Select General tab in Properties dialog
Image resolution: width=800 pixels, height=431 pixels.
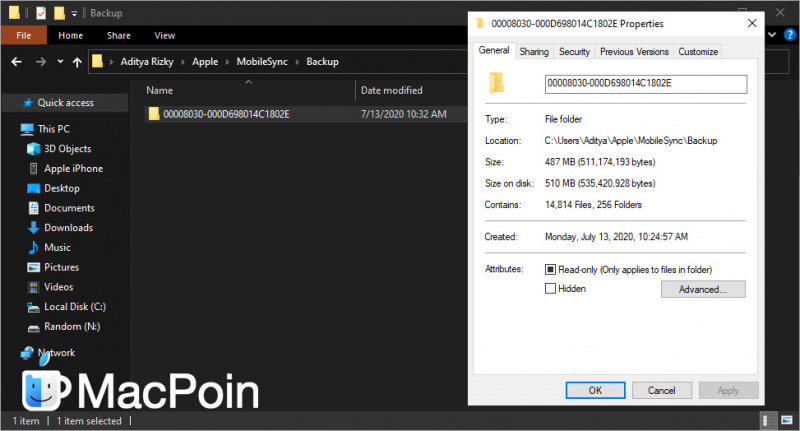[x=494, y=50]
